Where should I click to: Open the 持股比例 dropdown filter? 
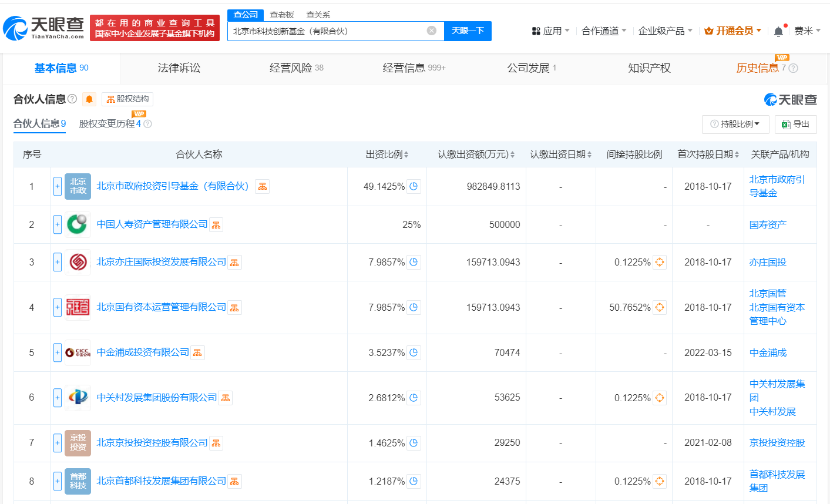click(735, 124)
